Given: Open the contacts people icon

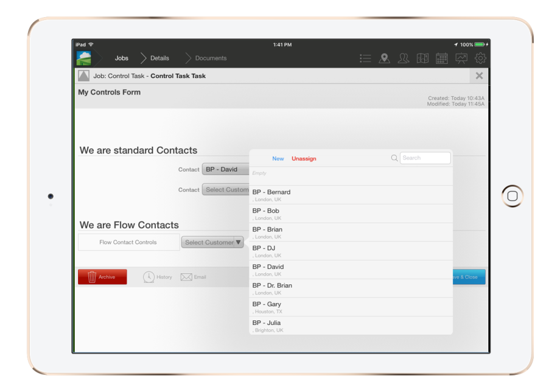Looking at the screenshot, I should click(x=404, y=58).
